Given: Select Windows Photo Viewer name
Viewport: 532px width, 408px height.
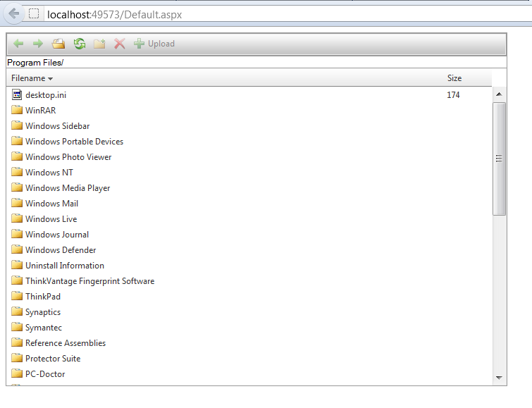Looking at the screenshot, I should (68, 157).
